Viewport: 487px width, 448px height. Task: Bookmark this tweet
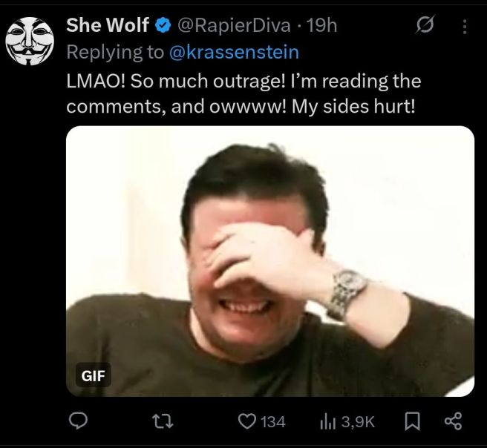point(414,421)
